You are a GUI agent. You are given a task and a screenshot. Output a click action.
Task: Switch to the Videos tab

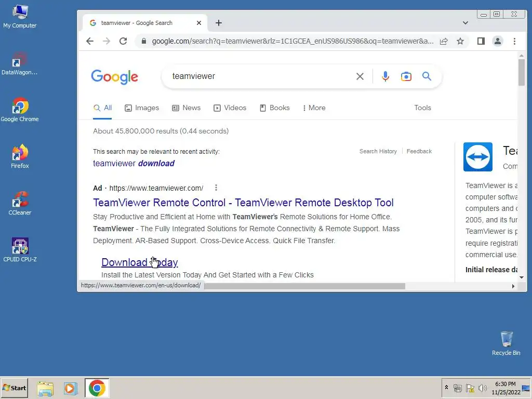click(230, 108)
